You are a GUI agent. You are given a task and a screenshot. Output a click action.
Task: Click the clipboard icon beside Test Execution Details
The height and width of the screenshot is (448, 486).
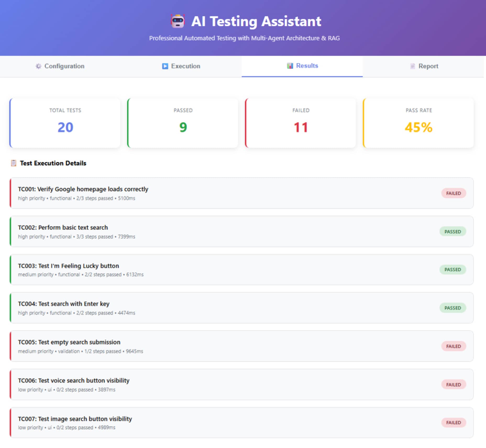point(14,163)
